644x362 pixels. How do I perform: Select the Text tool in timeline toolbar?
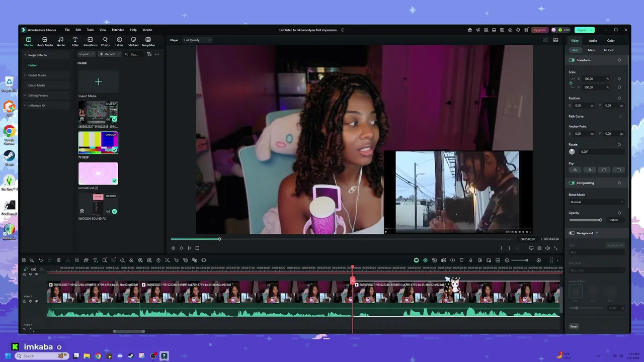coord(95,260)
